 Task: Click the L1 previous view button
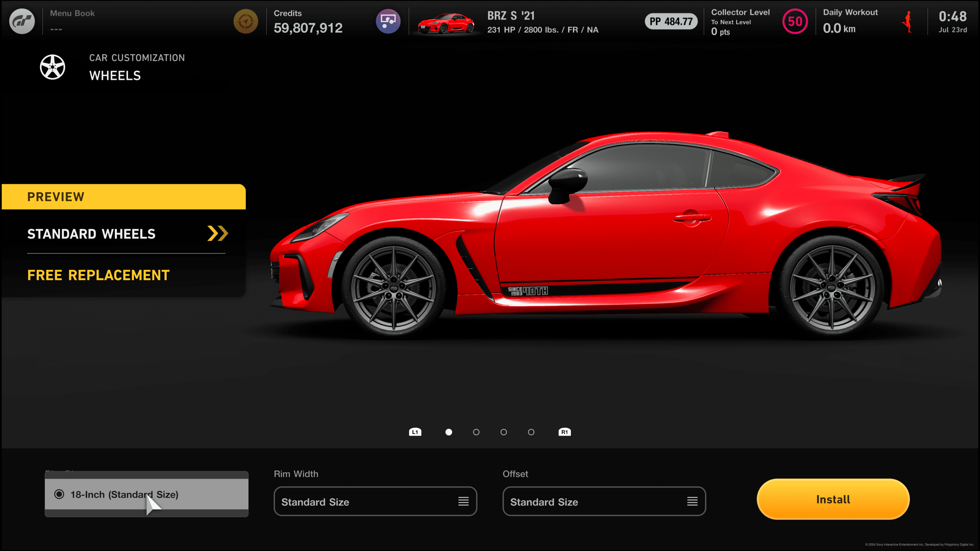[x=415, y=432]
